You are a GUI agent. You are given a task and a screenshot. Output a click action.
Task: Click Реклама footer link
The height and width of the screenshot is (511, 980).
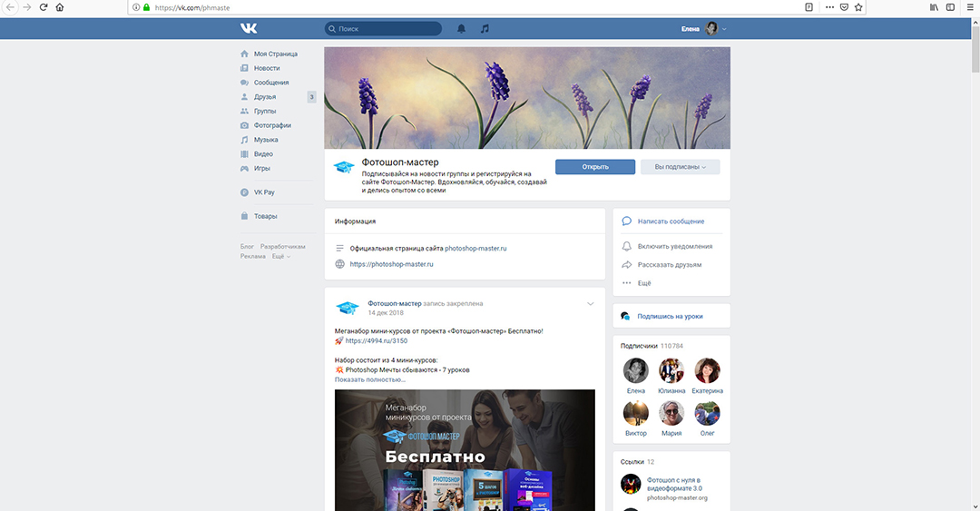[253, 256]
